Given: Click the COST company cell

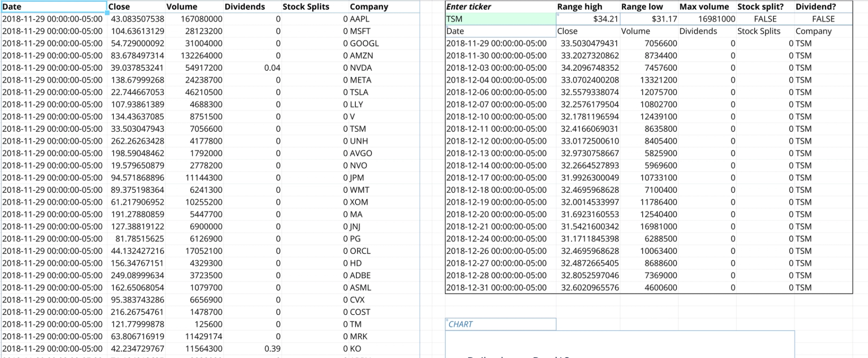Looking at the screenshot, I should click(384, 312).
